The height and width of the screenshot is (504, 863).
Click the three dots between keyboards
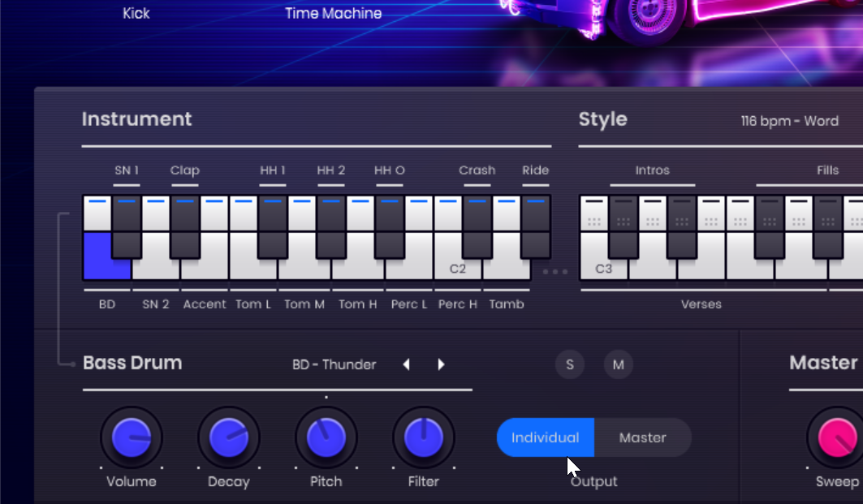554,272
